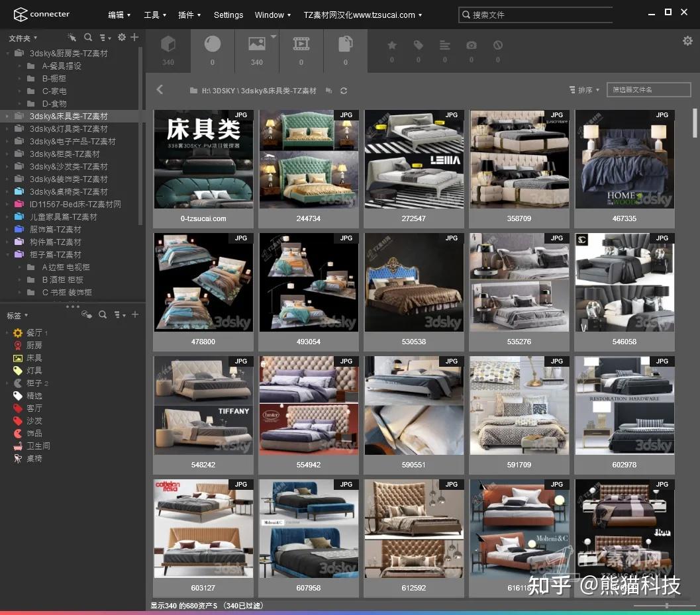Refresh the current folder view

point(344,91)
